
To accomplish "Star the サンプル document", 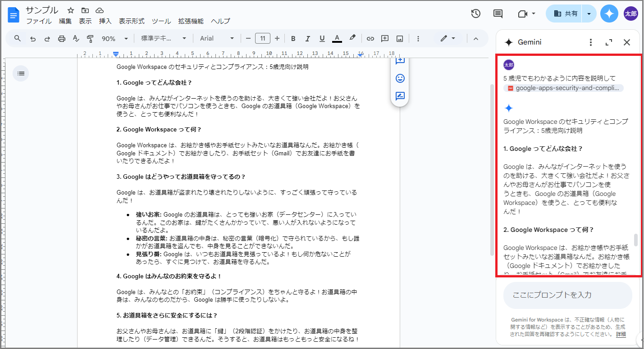I will 71,10.
